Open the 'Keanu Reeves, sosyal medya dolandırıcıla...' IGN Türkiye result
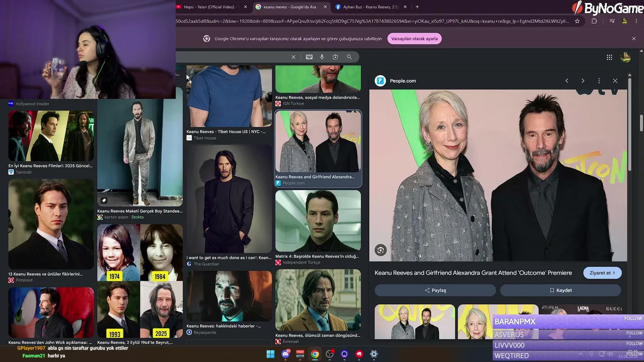 point(318,79)
